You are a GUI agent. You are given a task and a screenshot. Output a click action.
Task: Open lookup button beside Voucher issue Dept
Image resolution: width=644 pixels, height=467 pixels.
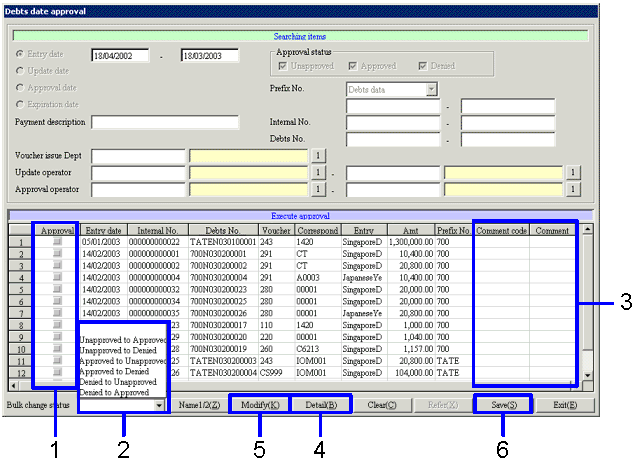click(318, 156)
